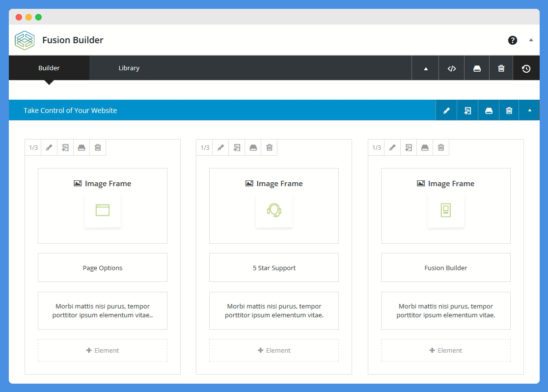Delete the entire page layout via toolbar trash
Image resolution: width=548 pixels, height=392 pixels.
pos(501,68)
